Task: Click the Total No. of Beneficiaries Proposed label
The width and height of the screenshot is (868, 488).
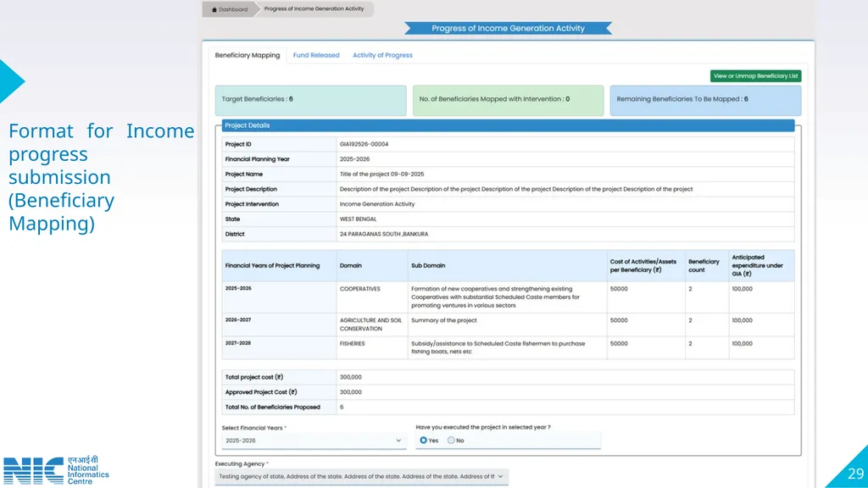Action: coord(272,408)
